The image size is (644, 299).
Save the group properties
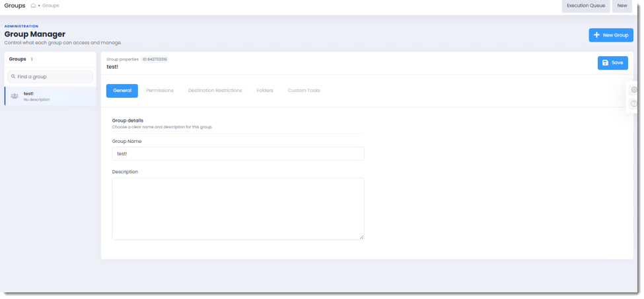coord(612,63)
